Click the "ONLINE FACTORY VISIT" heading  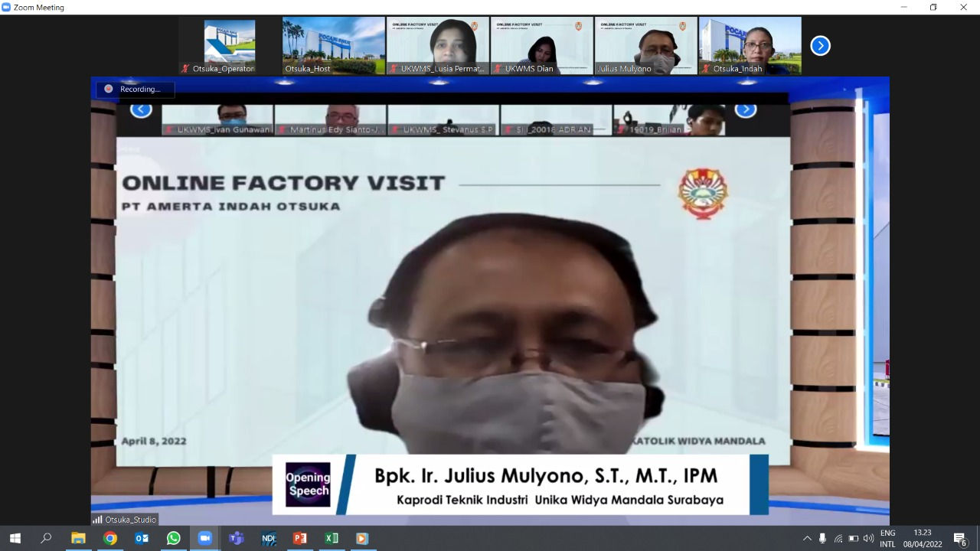coord(283,183)
